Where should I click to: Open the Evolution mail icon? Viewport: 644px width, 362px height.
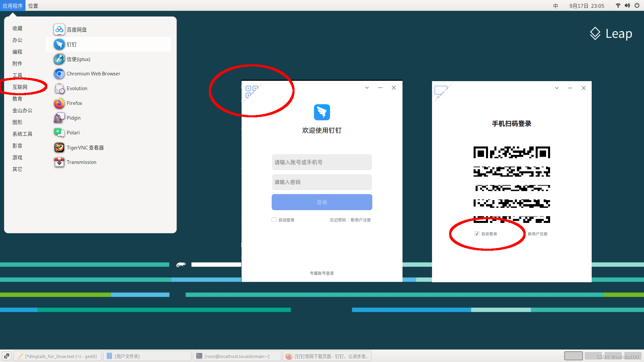tap(59, 88)
